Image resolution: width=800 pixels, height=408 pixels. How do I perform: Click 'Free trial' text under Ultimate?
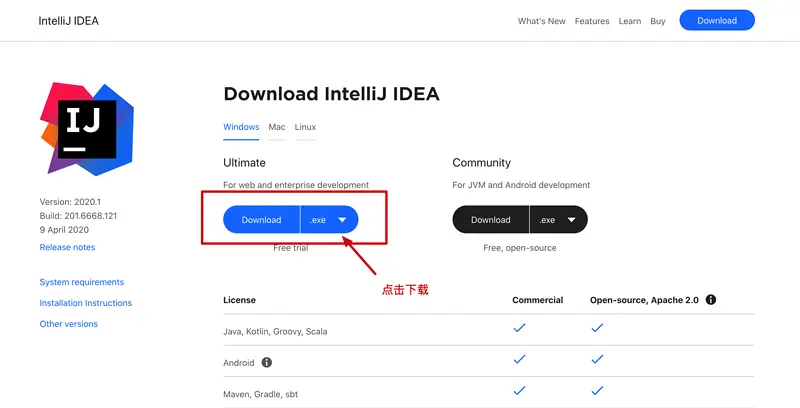[x=291, y=248]
